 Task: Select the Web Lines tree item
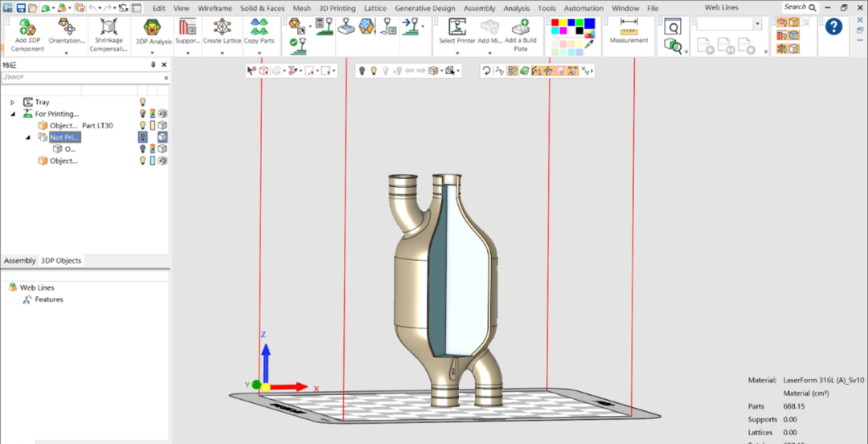point(37,287)
